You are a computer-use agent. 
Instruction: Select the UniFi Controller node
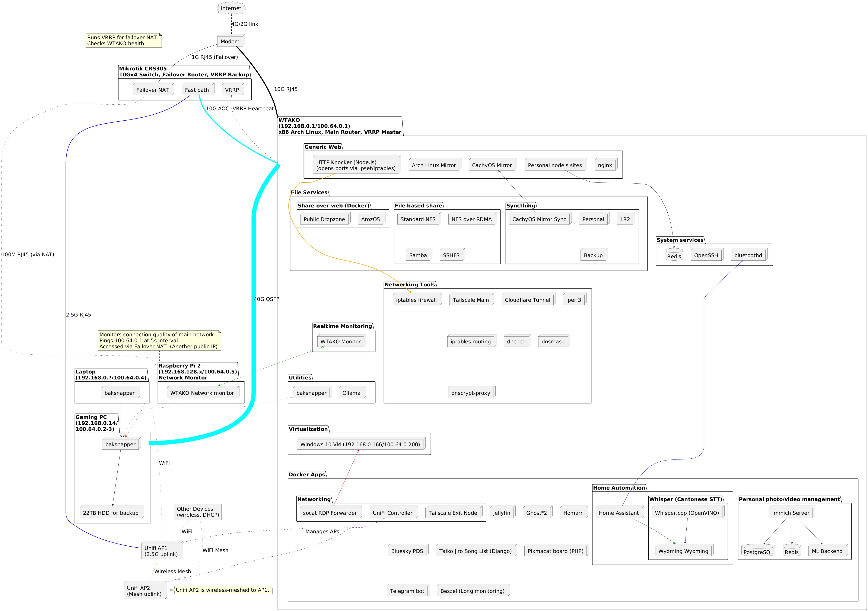394,512
